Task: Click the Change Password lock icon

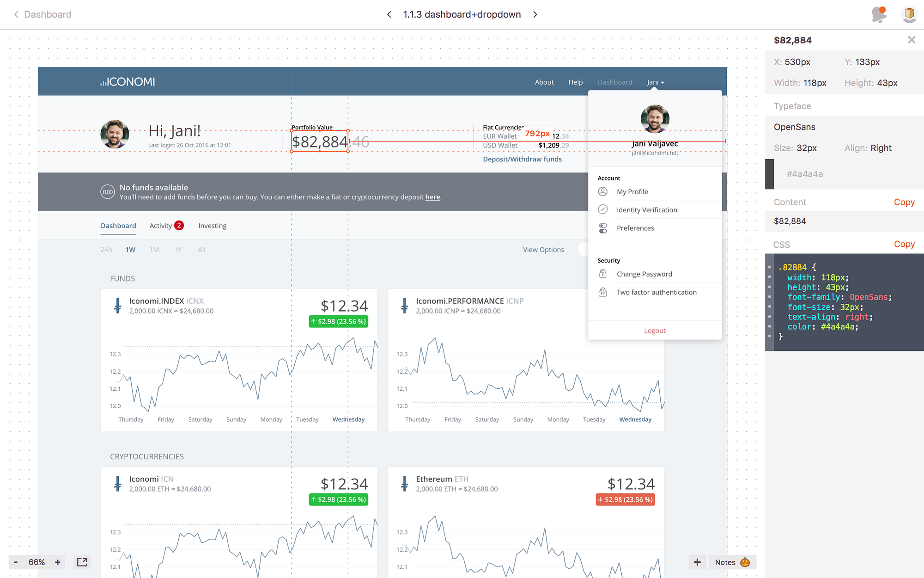Action: pos(603,274)
